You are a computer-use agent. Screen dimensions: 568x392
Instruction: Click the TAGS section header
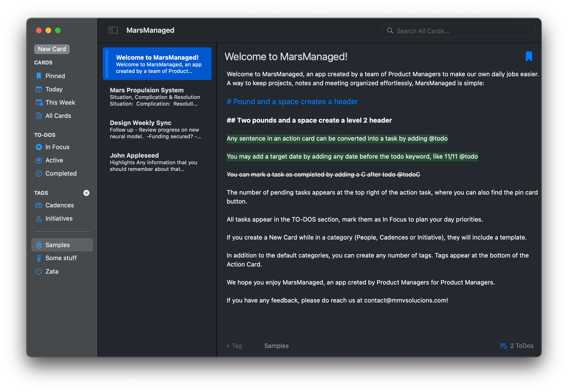pyautogui.click(x=41, y=193)
